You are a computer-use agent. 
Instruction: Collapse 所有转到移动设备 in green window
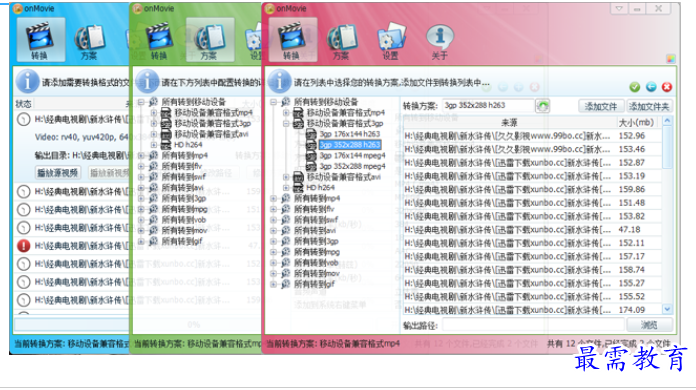141,102
